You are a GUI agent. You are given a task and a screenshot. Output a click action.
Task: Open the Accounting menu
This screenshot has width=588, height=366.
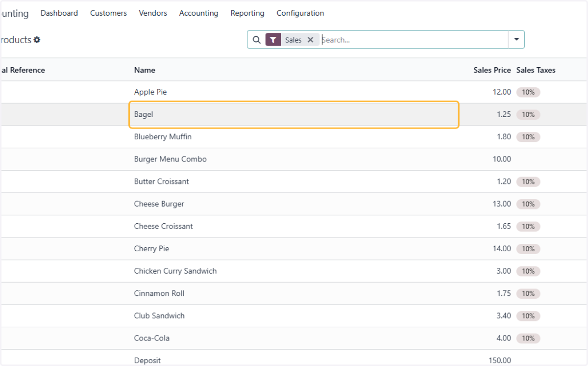[198, 13]
